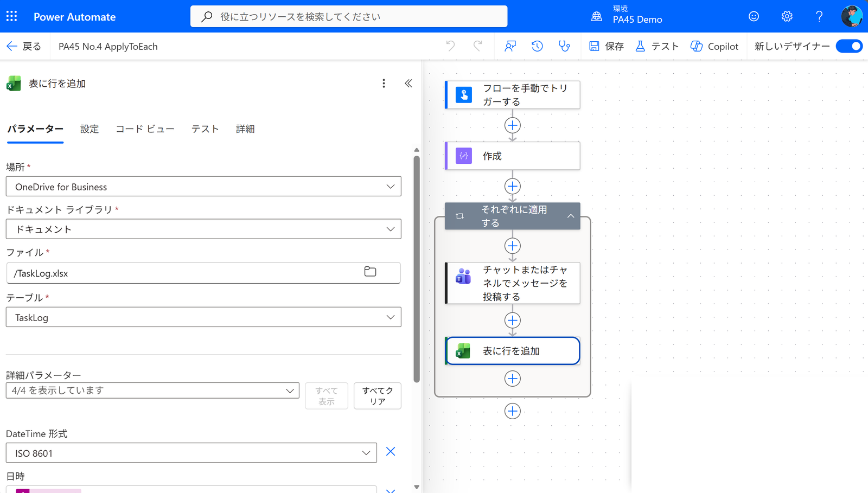Screen dimensions: 868x493
Task: Open the 詳細パラメーター dropdown
Action: click(152, 390)
